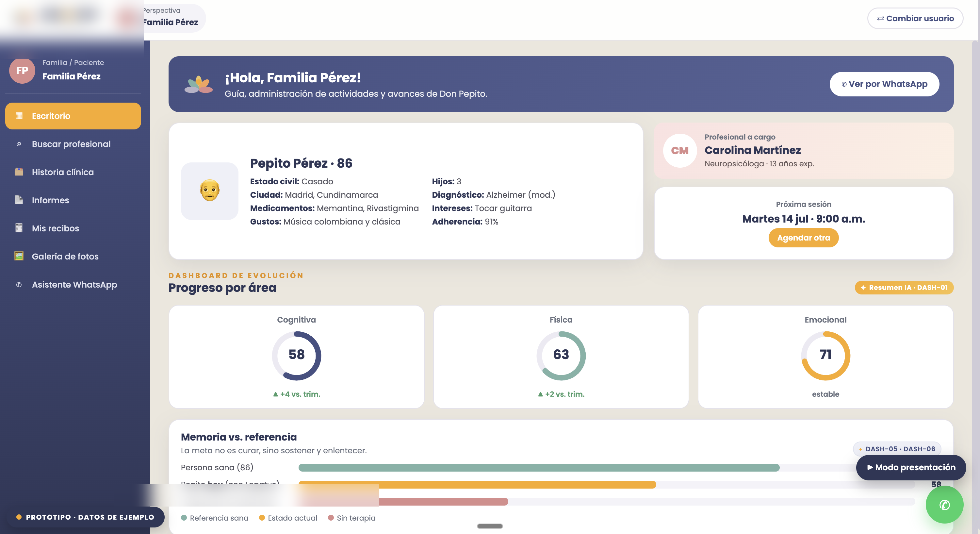Screen dimensions: 980x534
Task: Click the document icon for Informes
Action: (x=19, y=200)
